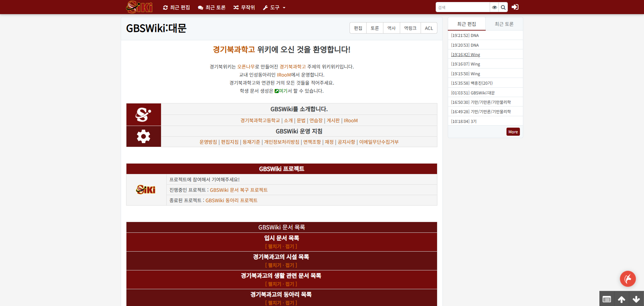Image resolution: width=644 pixels, height=306 pixels.
Task: Select the 최근 편집 sidebar tab
Action: (467, 24)
